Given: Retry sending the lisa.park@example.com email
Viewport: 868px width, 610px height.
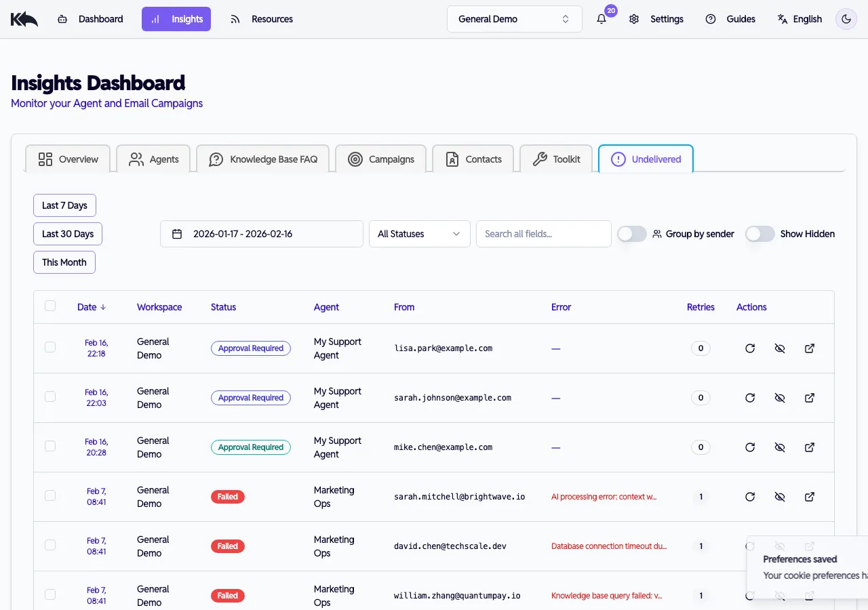Looking at the screenshot, I should [x=750, y=348].
